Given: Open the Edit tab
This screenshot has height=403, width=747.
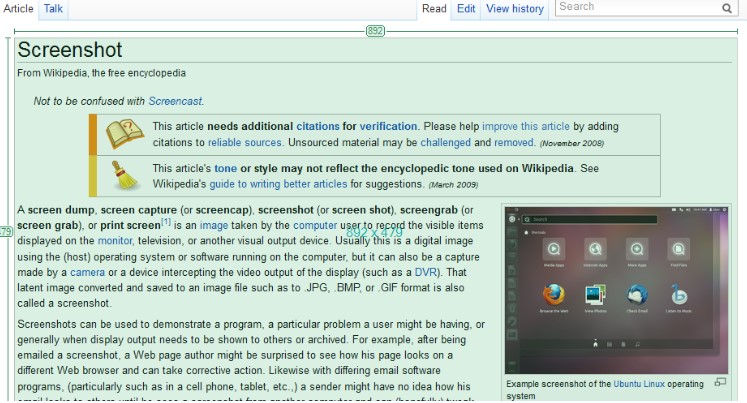Looking at the screenshot, I should click(466, 9).
